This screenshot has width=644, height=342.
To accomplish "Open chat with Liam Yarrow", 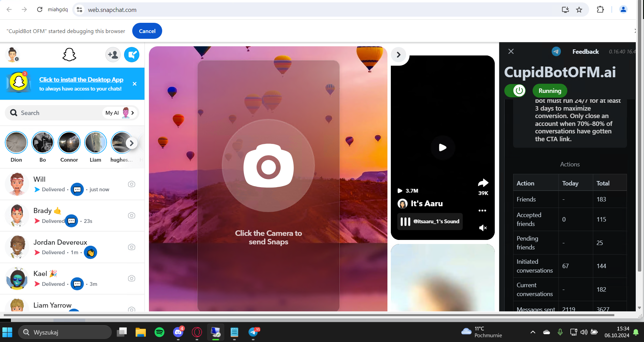I will (72, 303).
